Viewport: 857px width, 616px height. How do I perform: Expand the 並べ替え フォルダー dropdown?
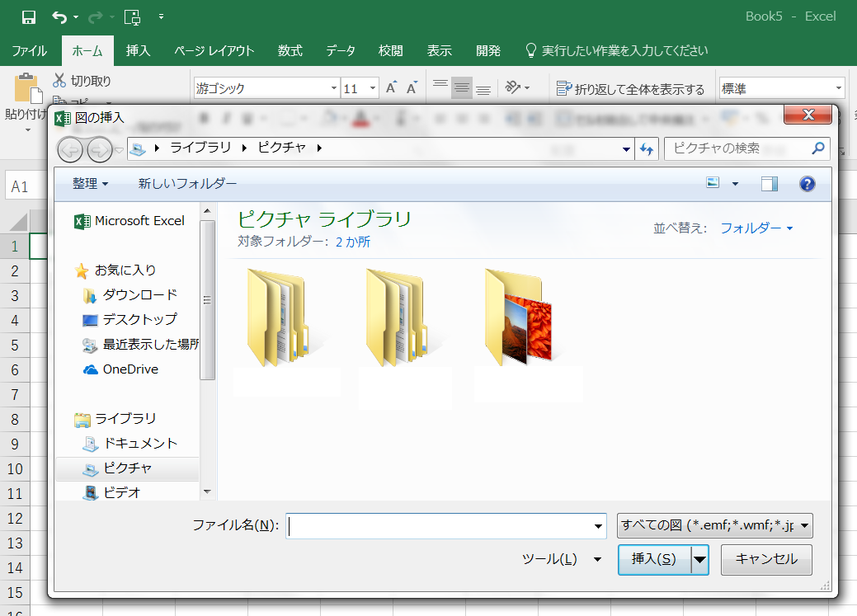756,228
